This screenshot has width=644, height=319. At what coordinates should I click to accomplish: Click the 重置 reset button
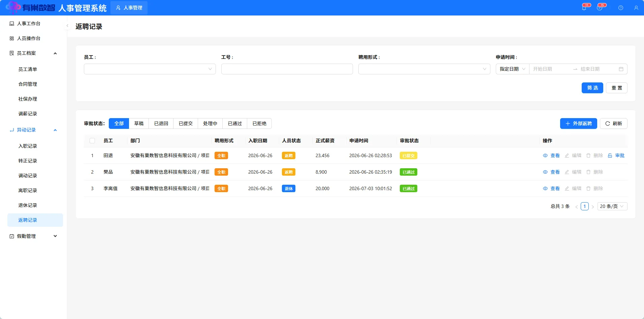click(617, 88)
